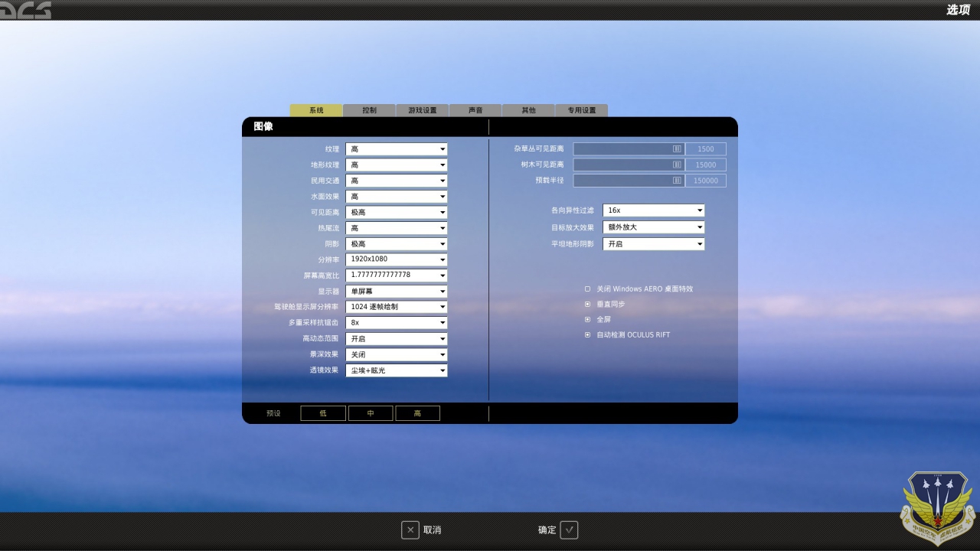Click the 预载半径 slider
This screenshot has height=551, width=980.
pos(629,181)
